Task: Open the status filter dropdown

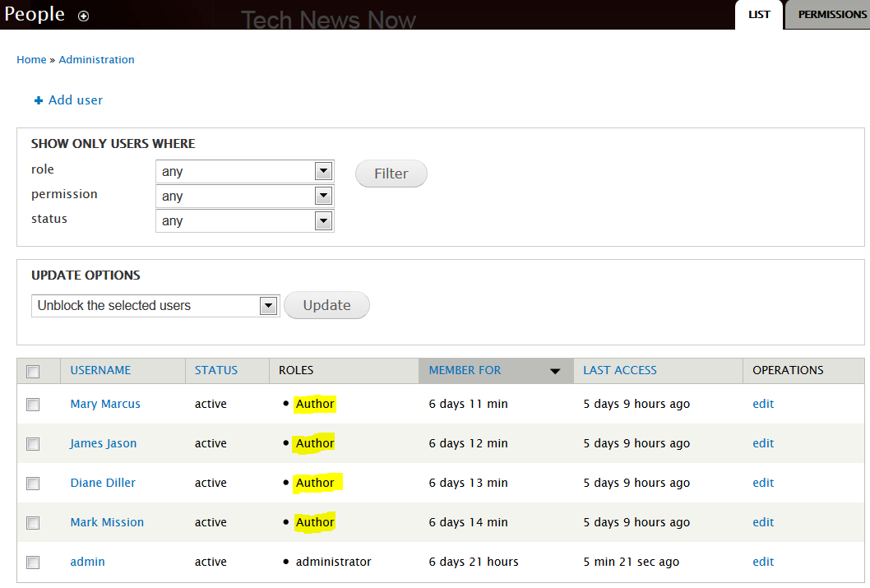Action: [245, 220]
